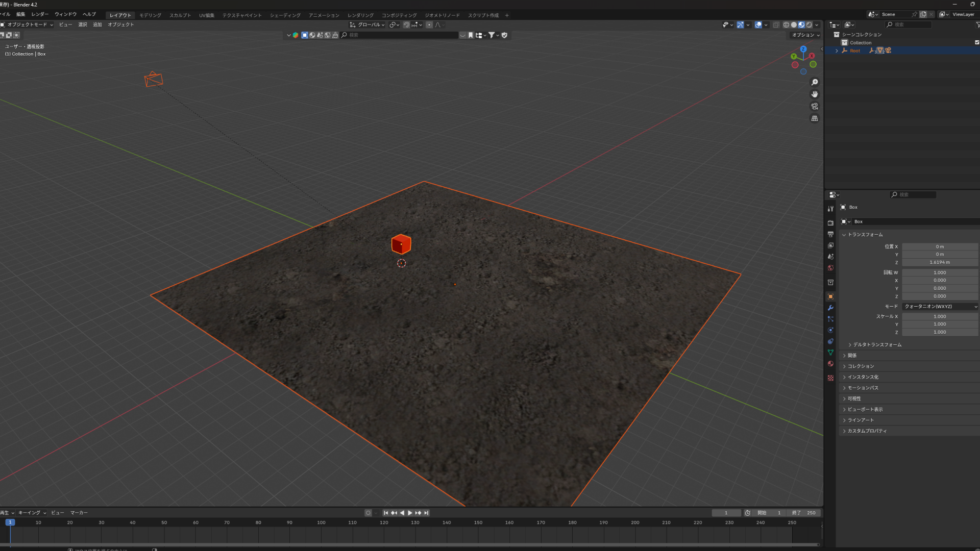This screenshot has width=980, height=551.
Task: Open the Object properties tab
Action: tap(830, 296)
